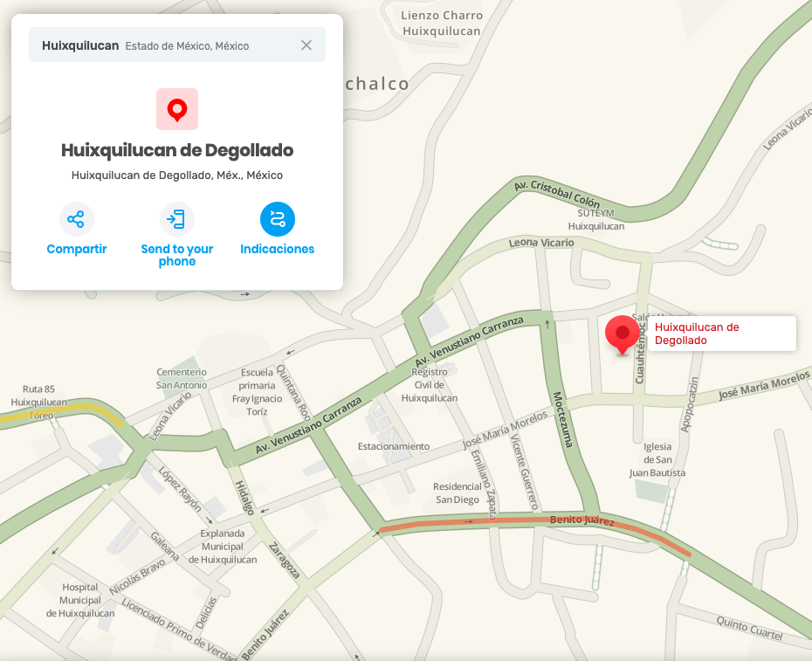Viewport: 812px width, 661px height.
Task: Select Iglesia de San Juan Bautista label
Action: pos(657,459)
